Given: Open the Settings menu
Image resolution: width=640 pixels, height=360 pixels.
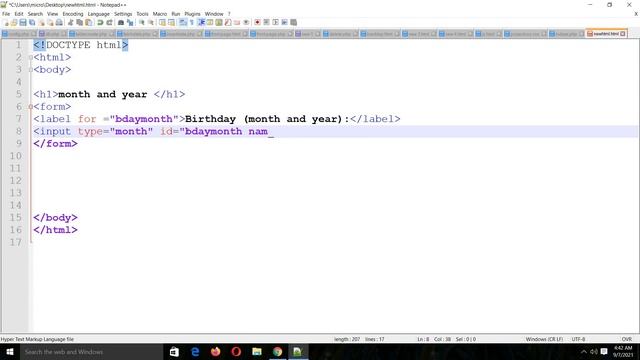Looking at the screenshot, I should click(123, 14).
